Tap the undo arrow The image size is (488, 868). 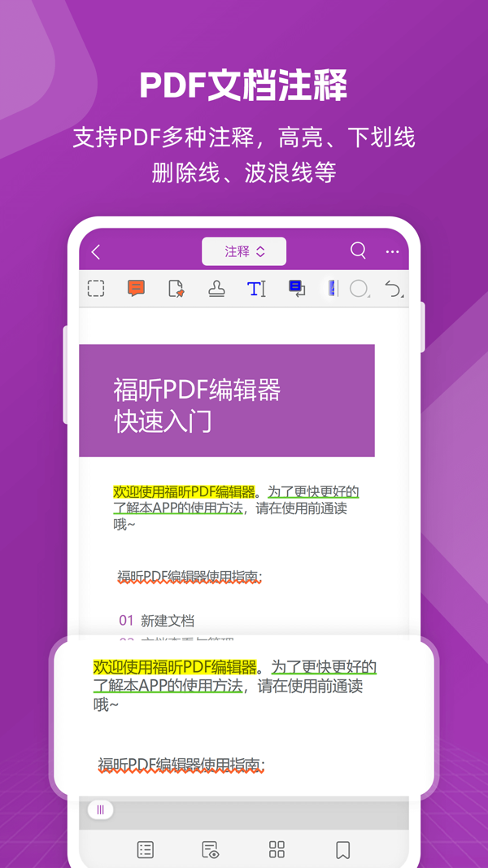pos(394,289)
